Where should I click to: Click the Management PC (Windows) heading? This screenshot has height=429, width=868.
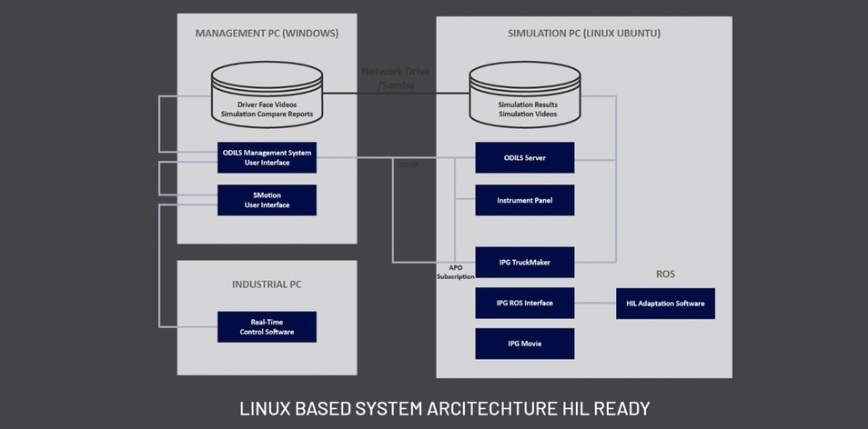click(267, 34)
